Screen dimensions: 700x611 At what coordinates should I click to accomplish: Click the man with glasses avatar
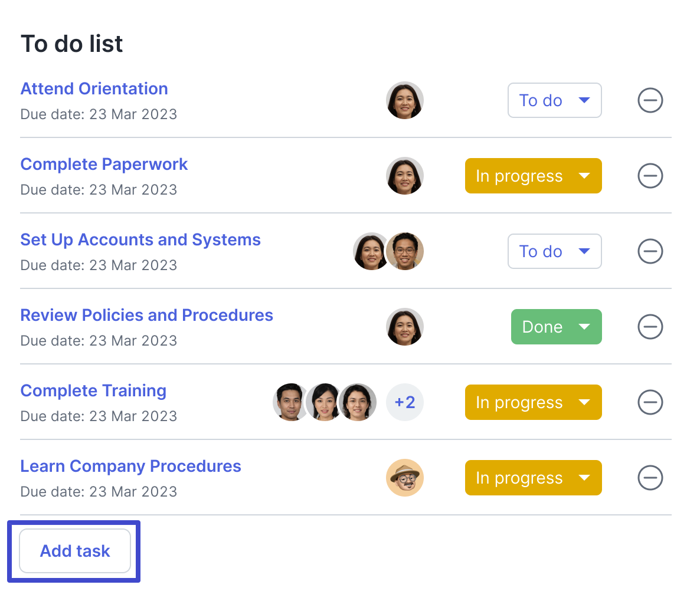point(406,251)
